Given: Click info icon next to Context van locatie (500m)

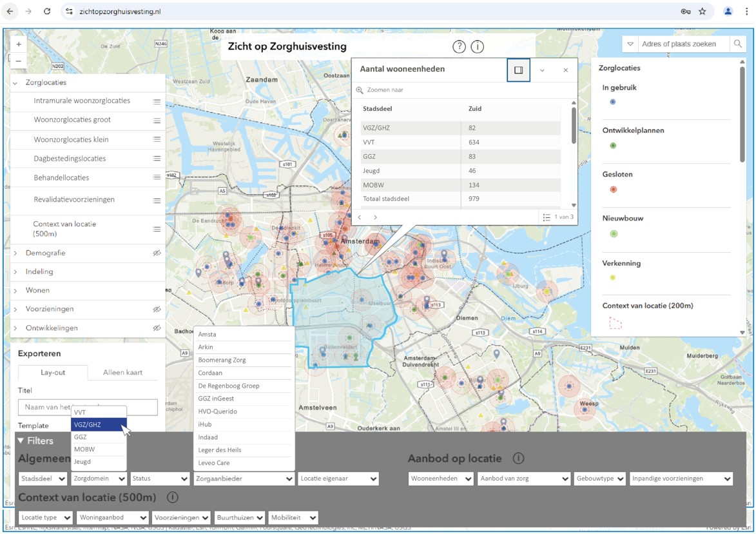Looking at the screenshot, I should pos(173,497).
